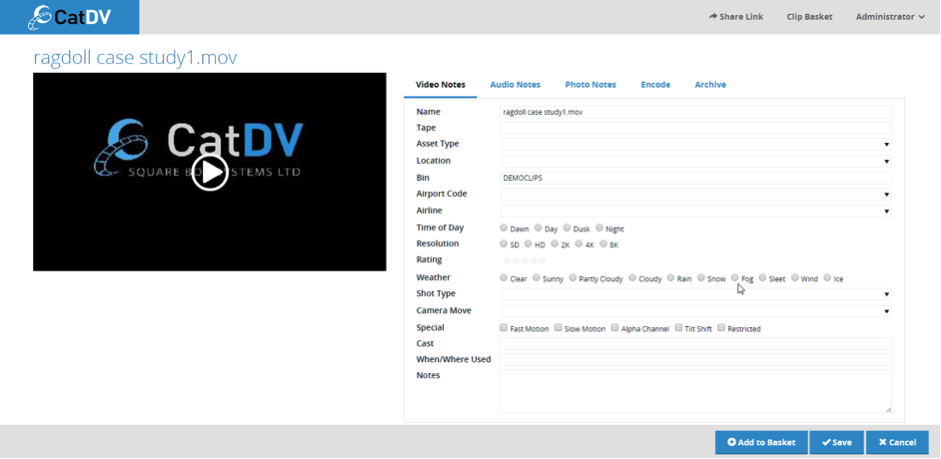This screenshot has height=459, width=941.
Task: Enable the Slow Motion checkbox
Action: pos(559,328)
